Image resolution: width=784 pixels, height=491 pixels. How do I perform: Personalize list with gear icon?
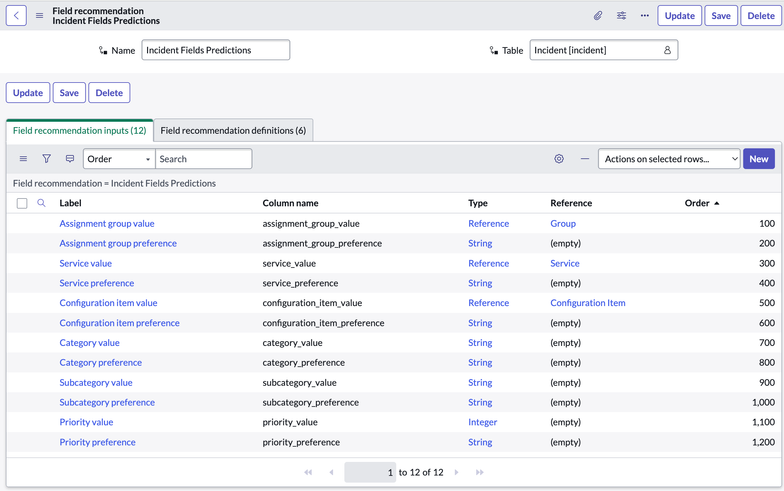tap(559, 158)
